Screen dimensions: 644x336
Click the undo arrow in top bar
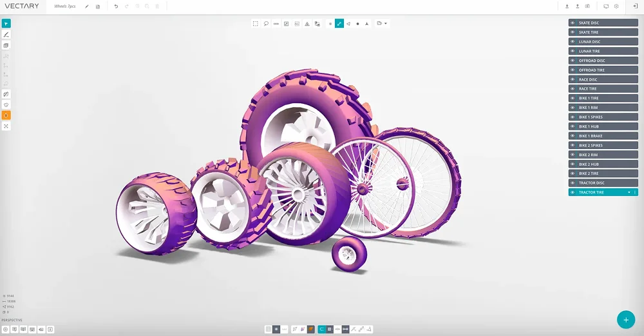116,6
